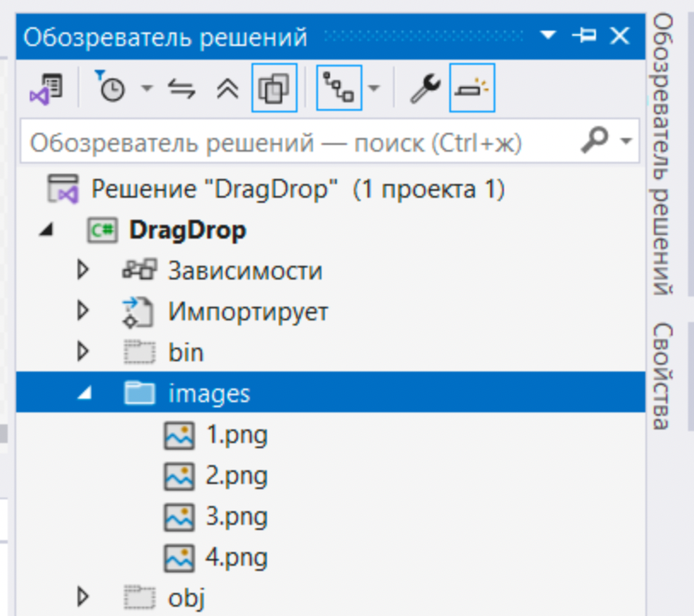Expand the obj folder arrow

click(83, 595)
